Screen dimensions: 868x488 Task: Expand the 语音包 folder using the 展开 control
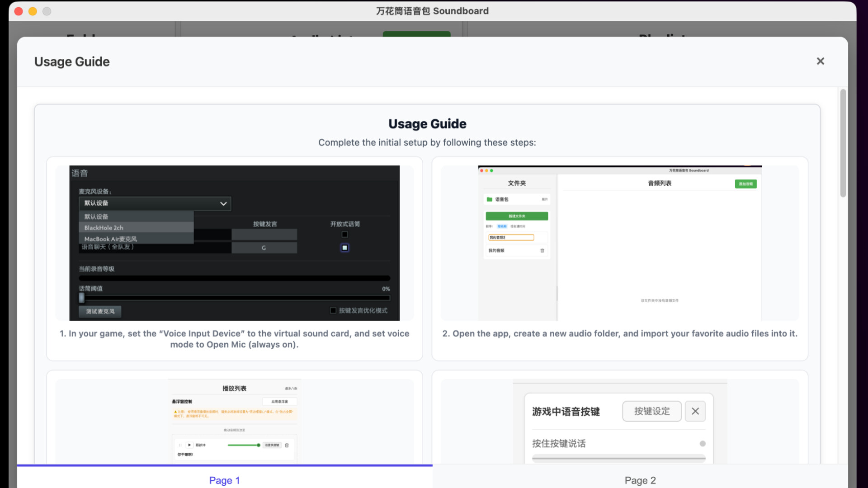tap(544, 199)
